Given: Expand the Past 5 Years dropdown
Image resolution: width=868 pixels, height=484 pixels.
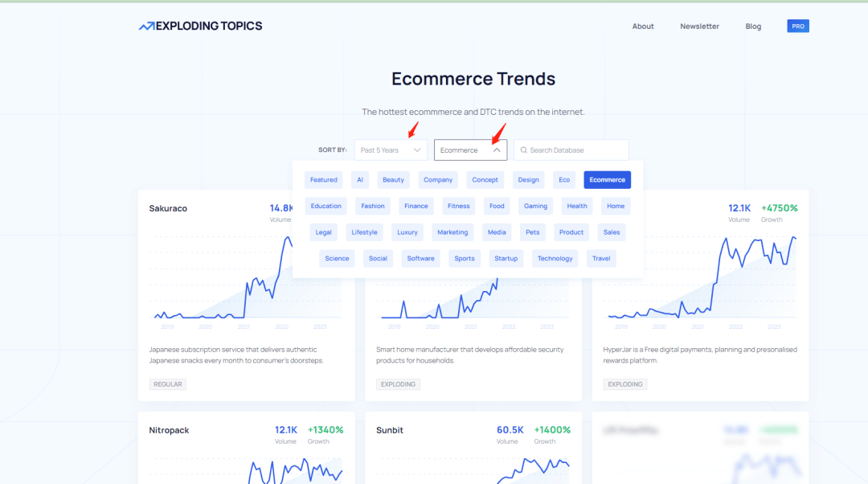Looking at the screenshot, I should pyautogui.click(x=391, y=150).
